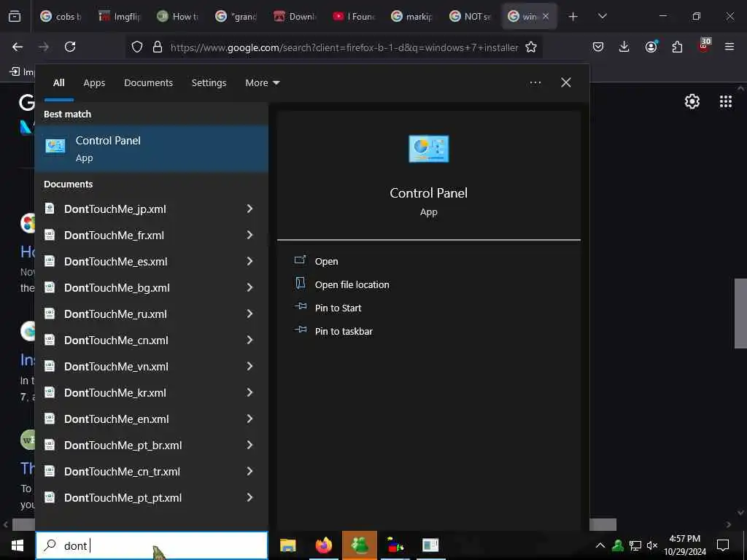Screen dimensions: 747x560
Task: Open Firefox account icon in toolbar
Action: pyautogui.click(x=651, y=47)
